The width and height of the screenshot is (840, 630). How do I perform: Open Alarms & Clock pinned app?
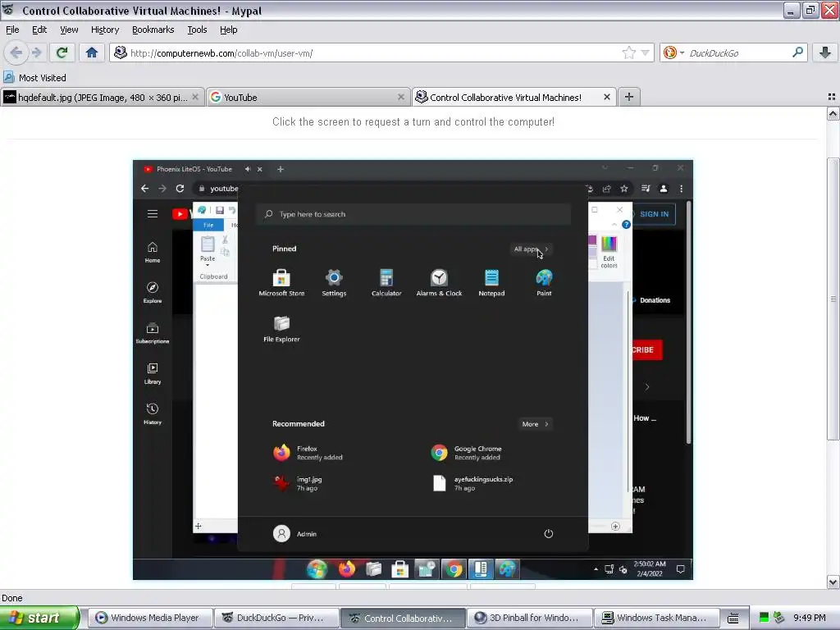(x=439, y=283)
